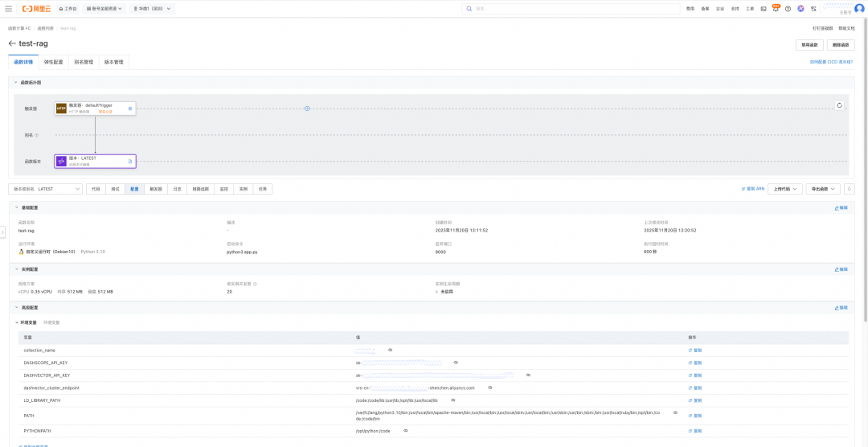Open the 版本或别名 LATEST dropdown
This screenshot has width=868, height=447.
tap(45, 189)
